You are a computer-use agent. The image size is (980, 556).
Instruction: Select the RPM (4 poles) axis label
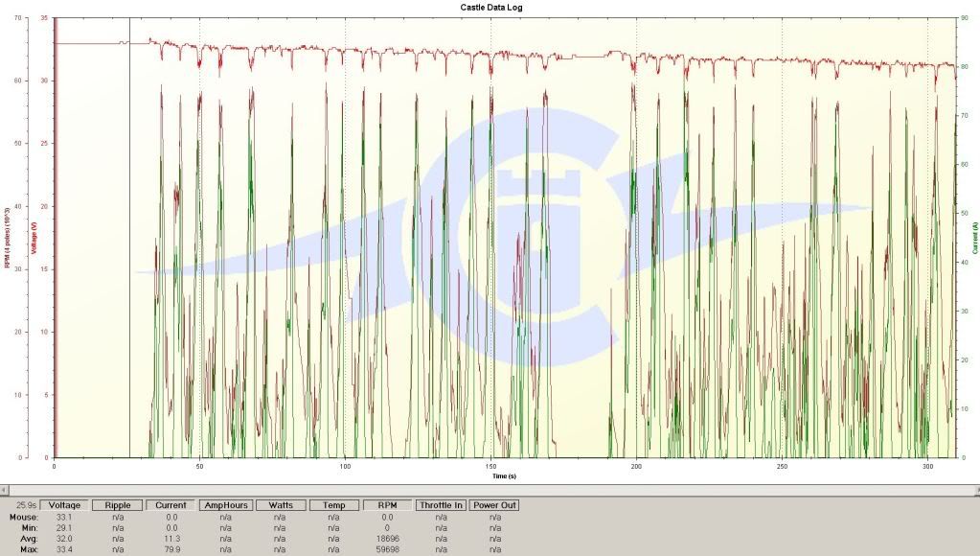(x=7, y=237)
